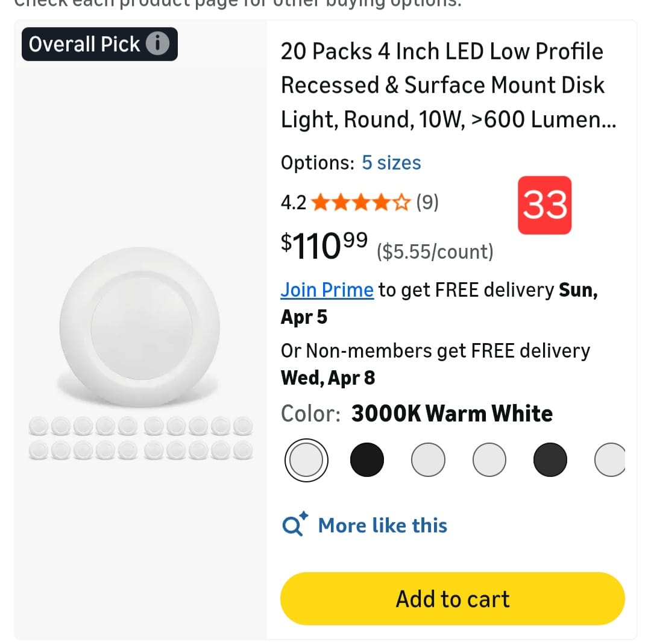Select the first 3000K Warm White swatch
Image resolution: width=651 pixels, height=644 pixels.
[306, 460]
